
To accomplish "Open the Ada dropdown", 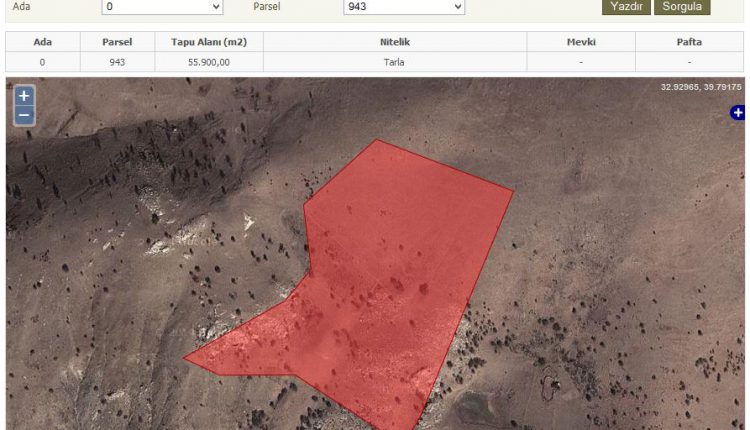I will [x=162, y=7].
